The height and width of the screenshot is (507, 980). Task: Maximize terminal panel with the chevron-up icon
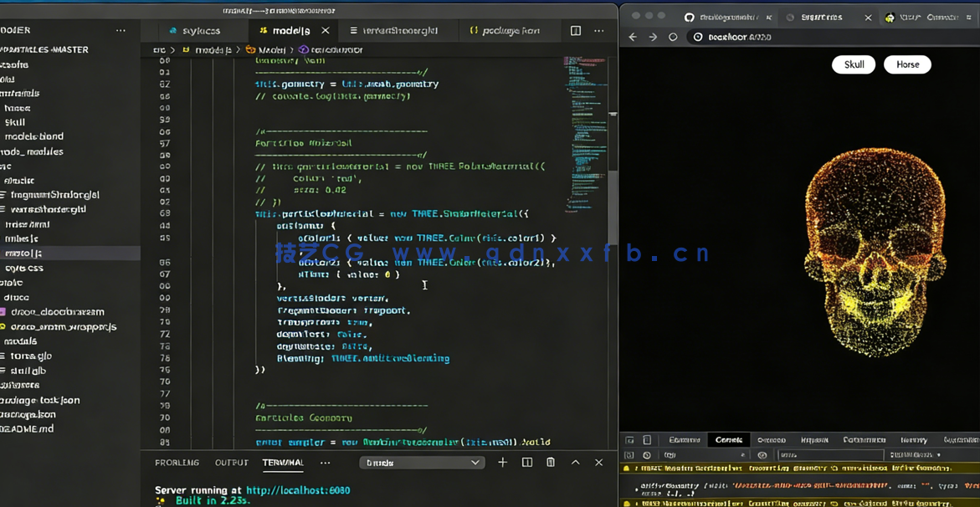point(575,463)
